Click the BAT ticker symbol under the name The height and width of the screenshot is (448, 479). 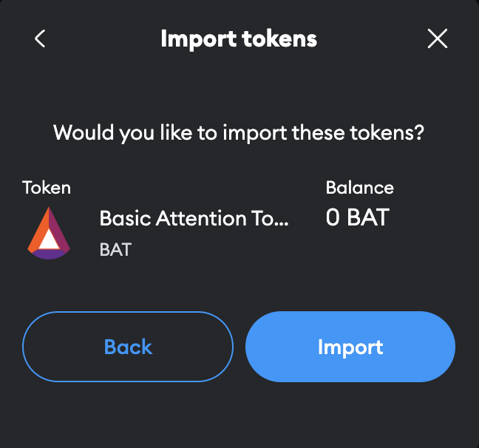tap(115, 249)
